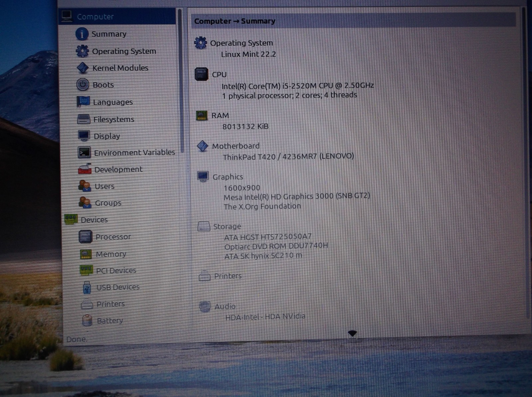Open the Environment Variables terminal icon
The width and height of the screenshot is (532, 397).
[x=84, y=153]
